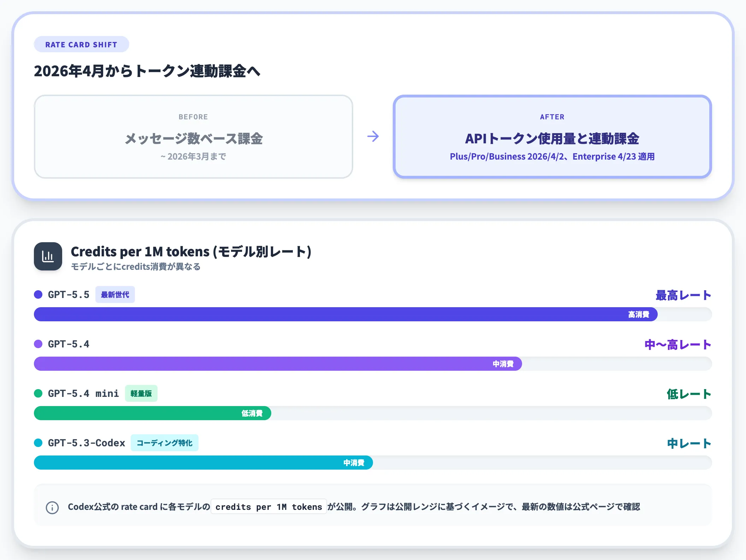Viewport: 746px width, 560px height.
Task: Click the bar chart icon beside Credits heading
Action: pos(48,256)
